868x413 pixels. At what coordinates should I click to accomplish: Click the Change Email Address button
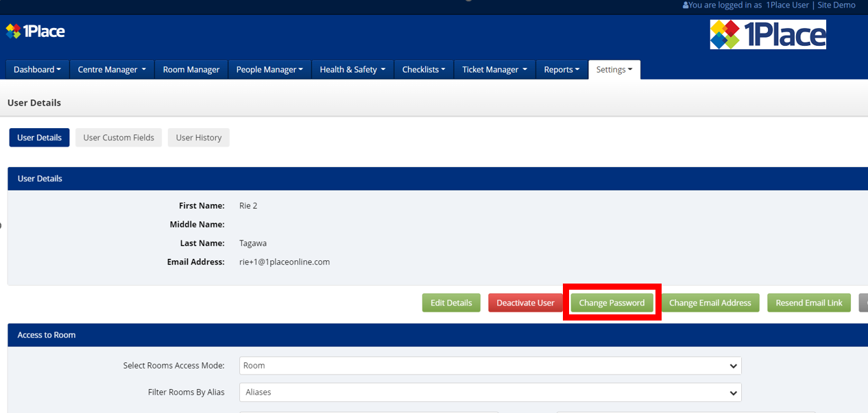click(710, 303)
